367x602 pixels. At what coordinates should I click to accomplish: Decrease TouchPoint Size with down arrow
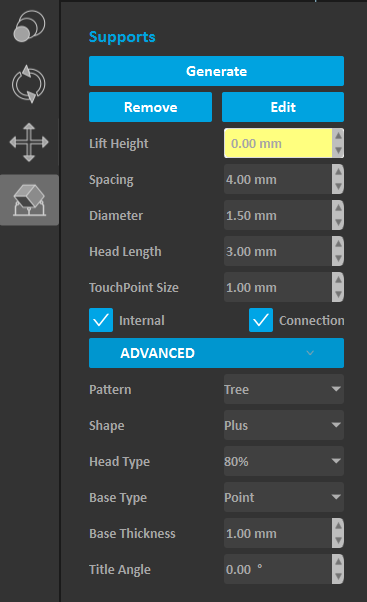click(x=338, y=294)
